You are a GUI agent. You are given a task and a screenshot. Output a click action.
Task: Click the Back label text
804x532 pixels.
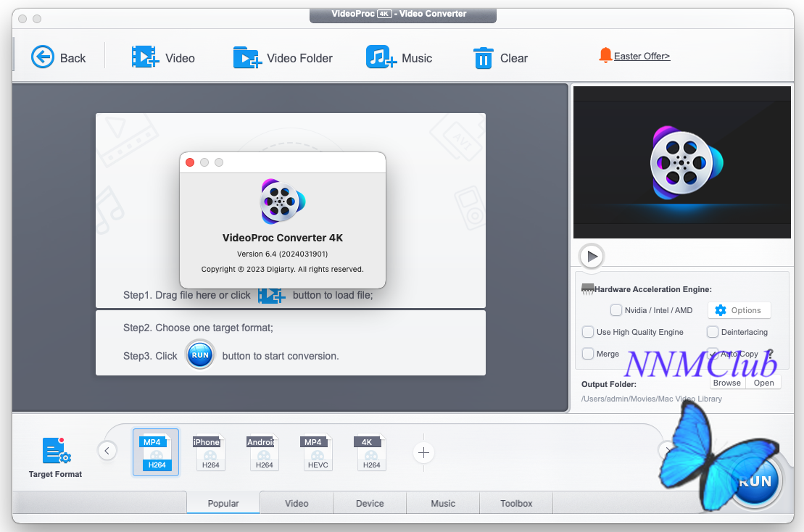pos(72,59)
